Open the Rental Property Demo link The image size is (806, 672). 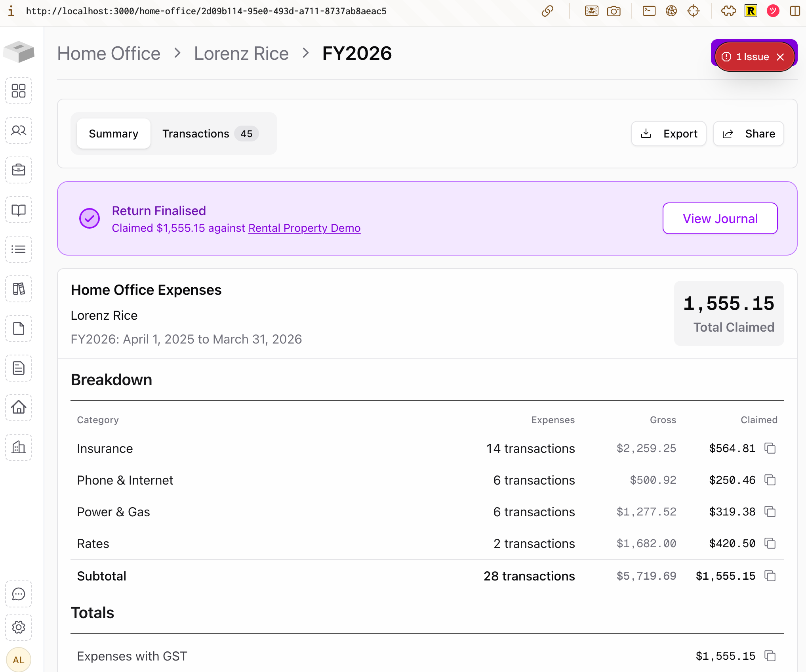304,228
